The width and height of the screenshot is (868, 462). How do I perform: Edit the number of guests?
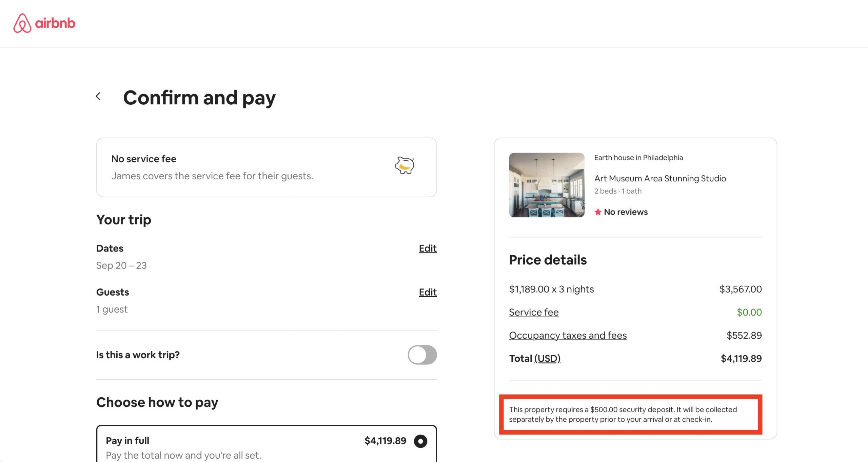(x=428, y=292)
